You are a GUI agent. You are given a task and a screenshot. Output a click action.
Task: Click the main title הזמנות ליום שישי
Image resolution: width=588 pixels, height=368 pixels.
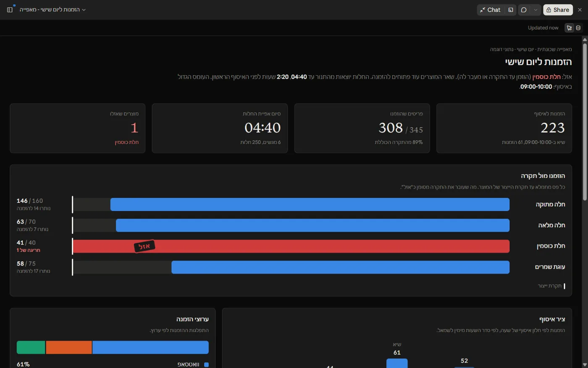coord(538,62)
